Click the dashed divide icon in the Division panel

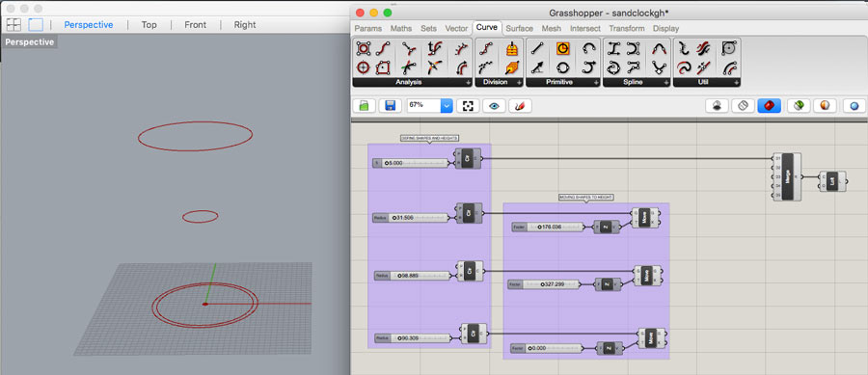click(486, 67)
